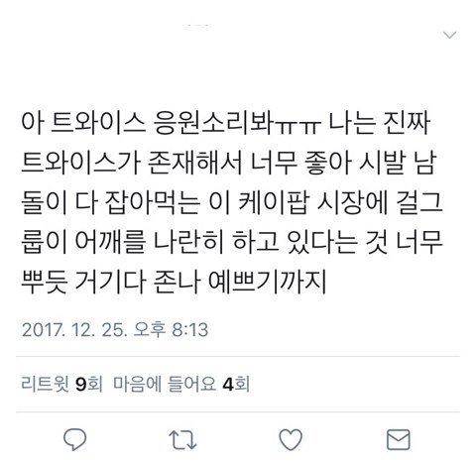Open the 마음에 들어요 4회 likes list
Screen dimensions: 476x464
click(181, 384)
